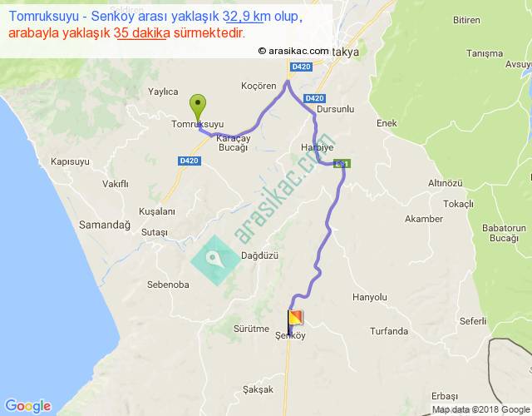
Task: Click the D420 shield south of Karaçay
Action: pos(190,161)
